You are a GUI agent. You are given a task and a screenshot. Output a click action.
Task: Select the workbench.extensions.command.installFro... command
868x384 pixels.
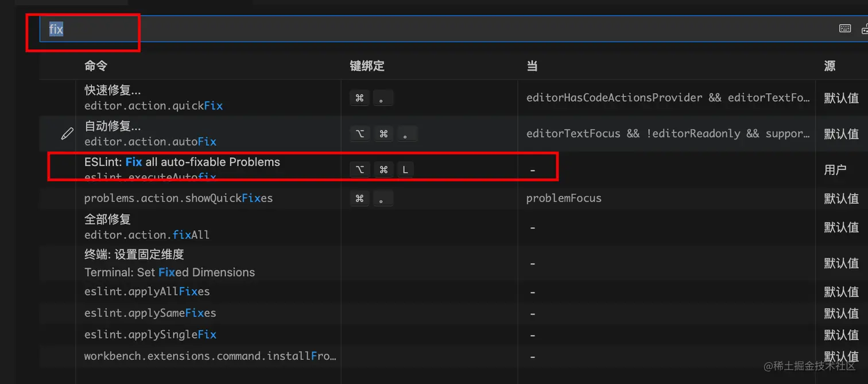tap(210, 356)
